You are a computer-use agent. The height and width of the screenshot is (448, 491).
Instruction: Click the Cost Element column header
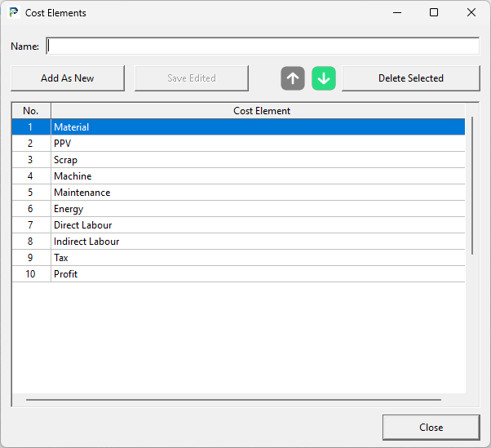click(x=258, y=111)
